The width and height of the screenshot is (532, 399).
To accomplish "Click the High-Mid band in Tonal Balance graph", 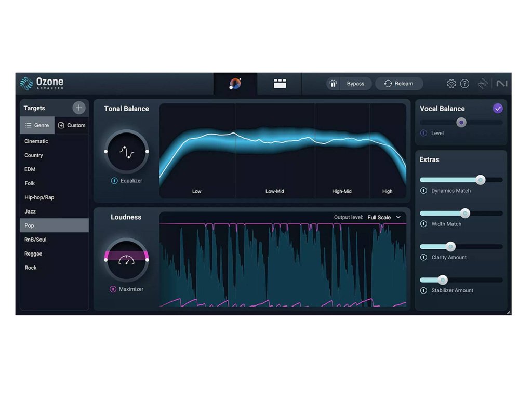I will coord(342,151).
